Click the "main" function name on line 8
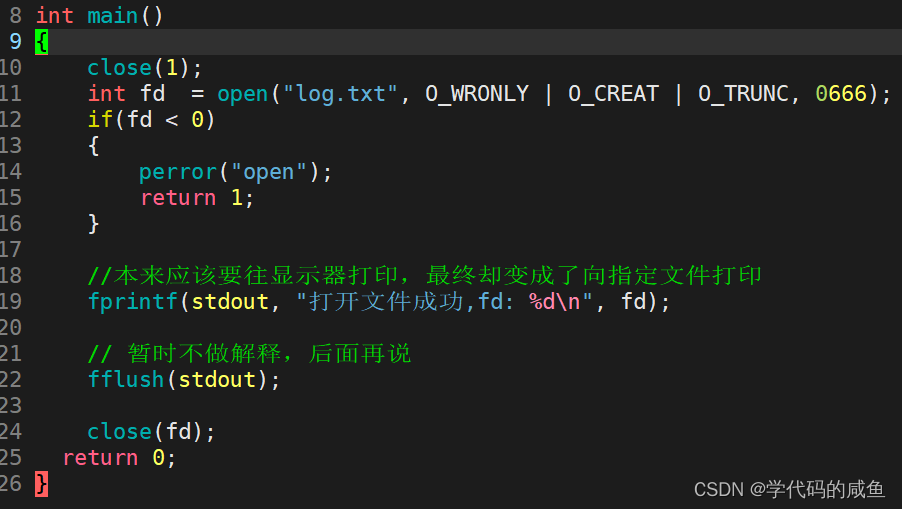902x509 pixels. point(112,16)
